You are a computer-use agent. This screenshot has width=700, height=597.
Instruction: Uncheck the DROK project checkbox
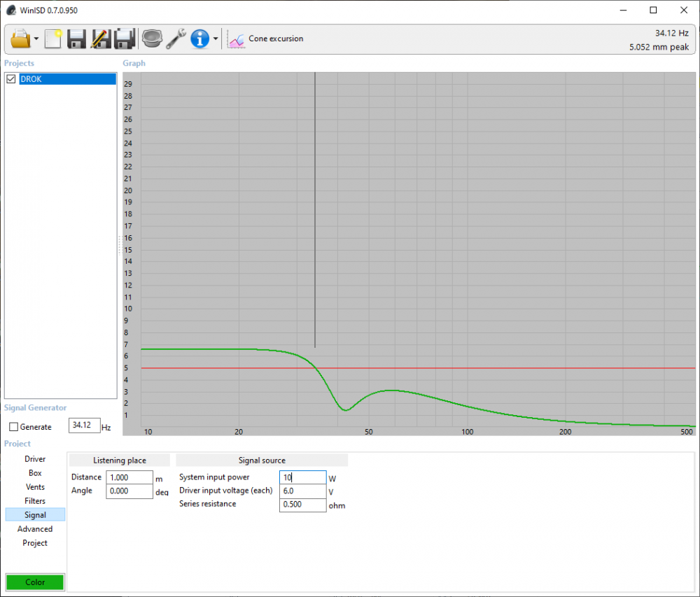coord(11,79)
